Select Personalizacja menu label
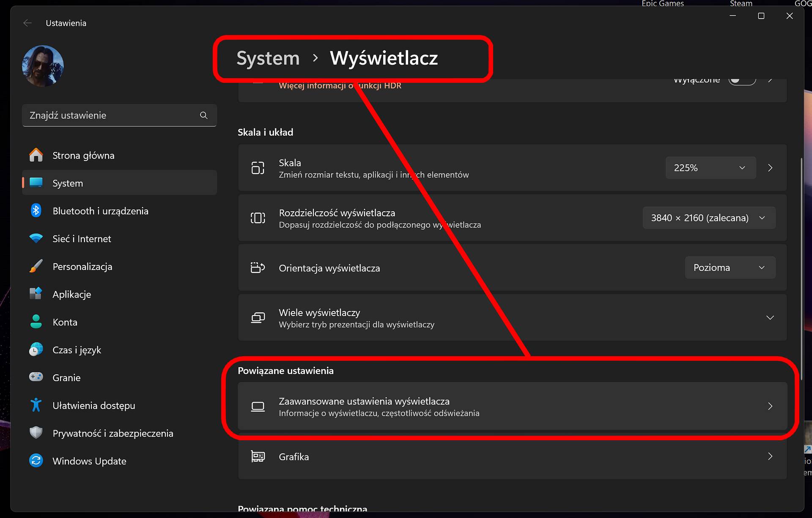Image resolution: width=812 pixels, height=518 pixels. click(x=82, y=267)
